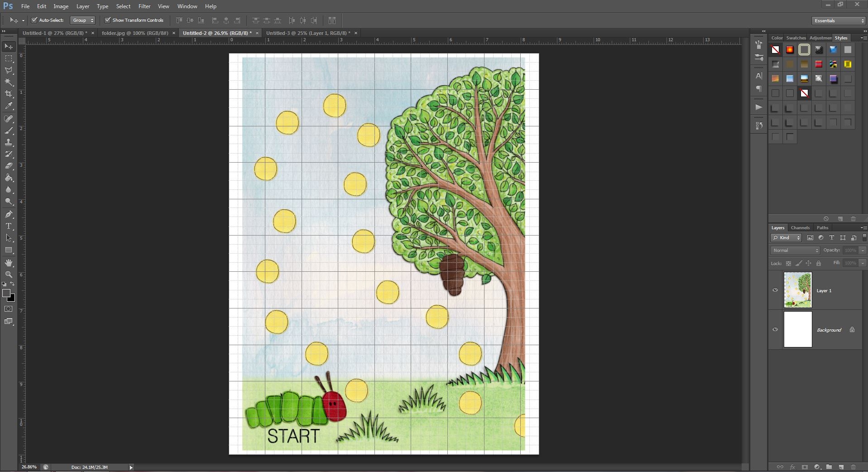Select the Brush tool

point(9,130)
